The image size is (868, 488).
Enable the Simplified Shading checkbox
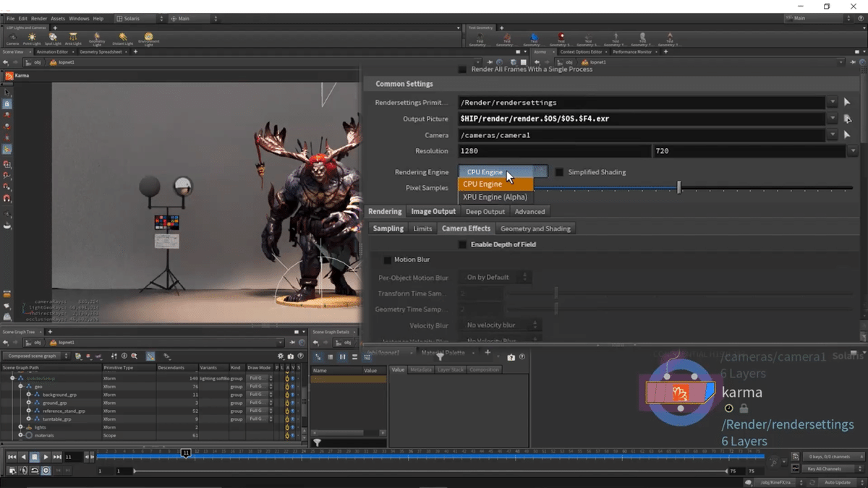[559, 172]
